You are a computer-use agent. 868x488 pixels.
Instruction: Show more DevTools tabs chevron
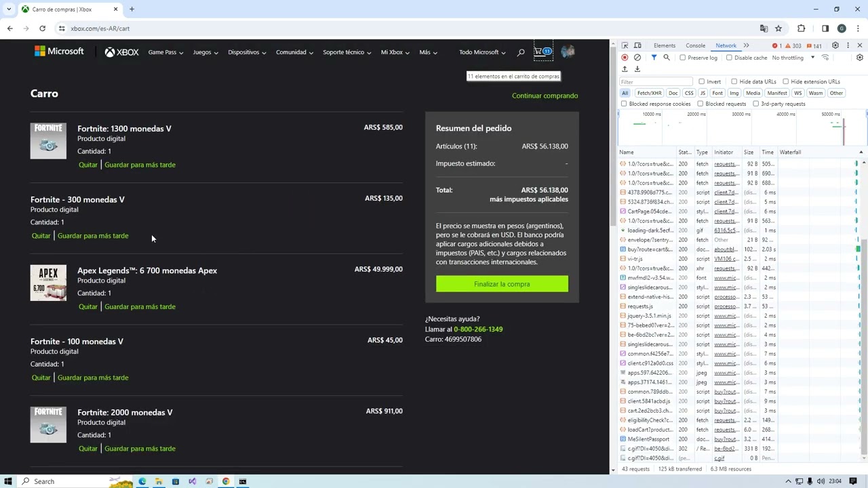coord(746,45)
